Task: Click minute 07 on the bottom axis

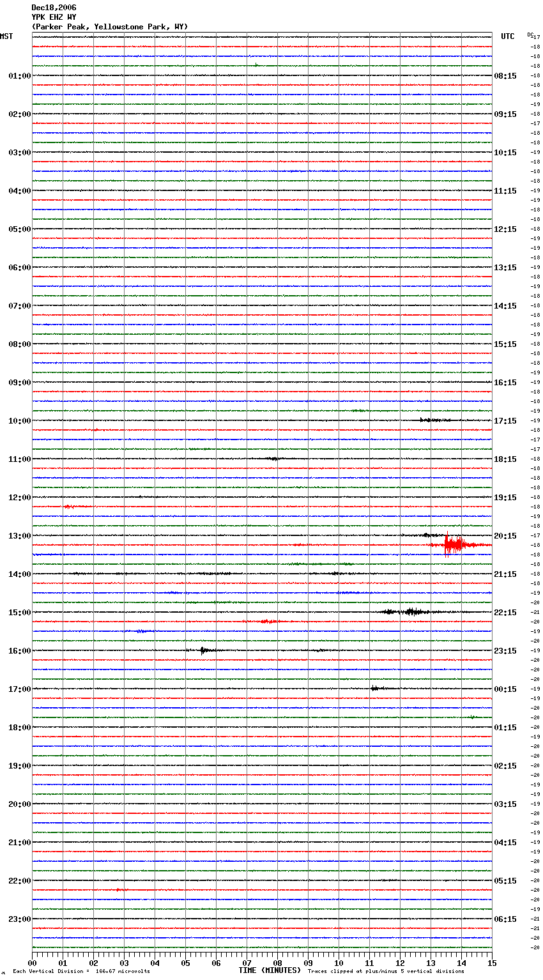Action: (247, 963)
